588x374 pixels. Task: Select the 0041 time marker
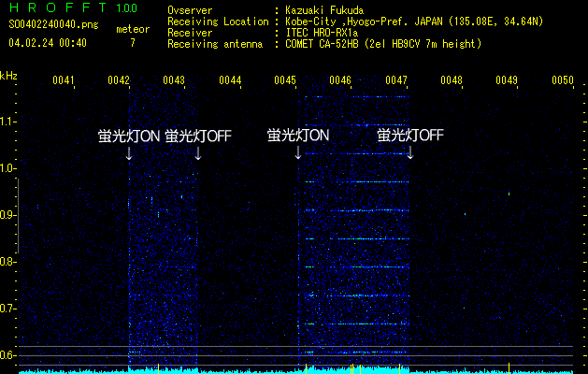(64, 80)
